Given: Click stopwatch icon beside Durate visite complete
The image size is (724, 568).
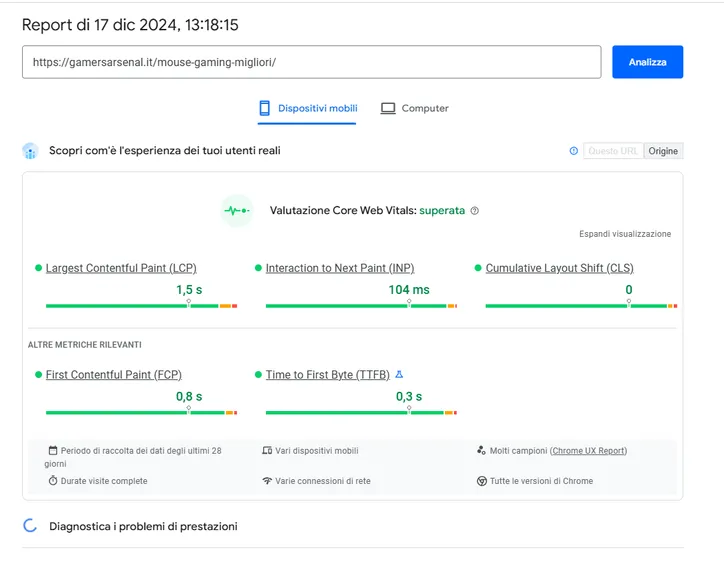Looking at the screenshot, I should (53, 481).
